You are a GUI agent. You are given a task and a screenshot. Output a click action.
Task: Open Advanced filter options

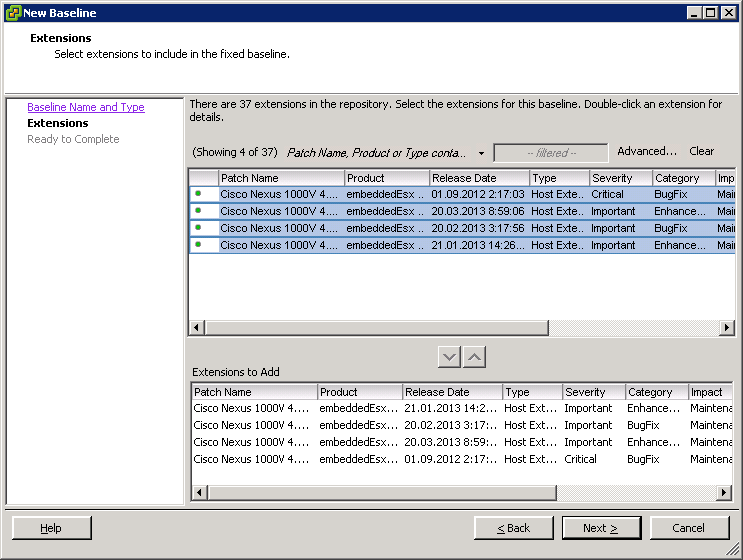(x=647, y=151)
